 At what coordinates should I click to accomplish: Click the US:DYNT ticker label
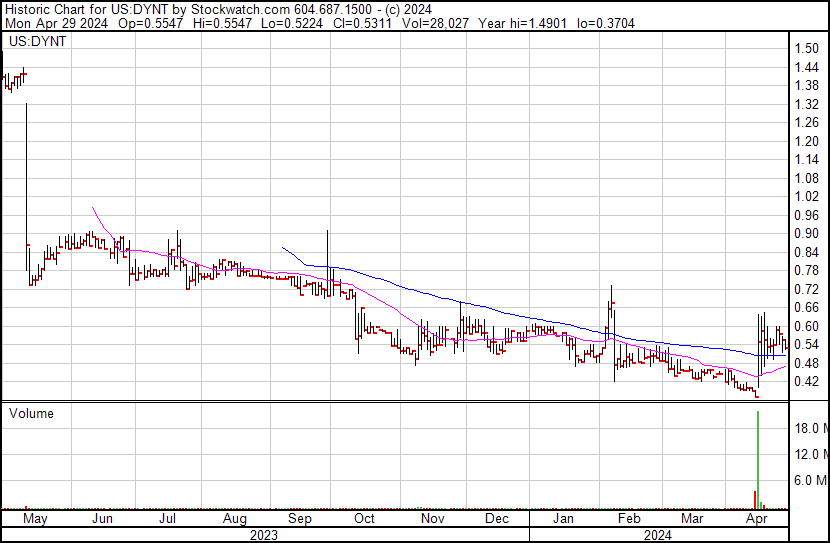pyautogui.click(x=38, y=41)
